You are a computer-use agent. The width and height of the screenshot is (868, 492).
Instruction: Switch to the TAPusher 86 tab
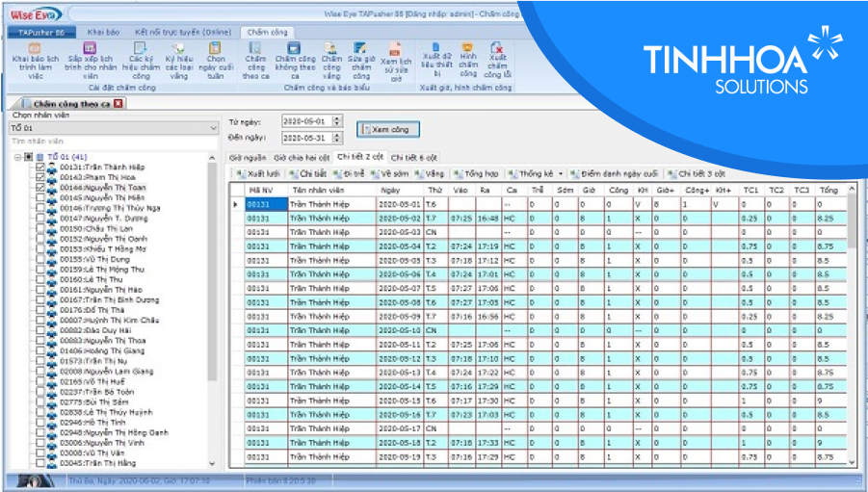41,32
